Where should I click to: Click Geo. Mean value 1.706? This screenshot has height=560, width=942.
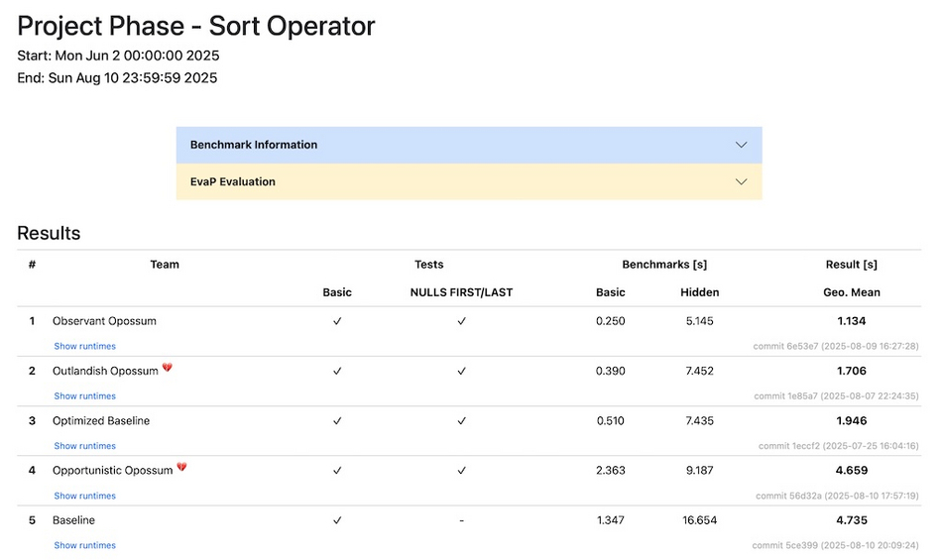click(852, 371)
